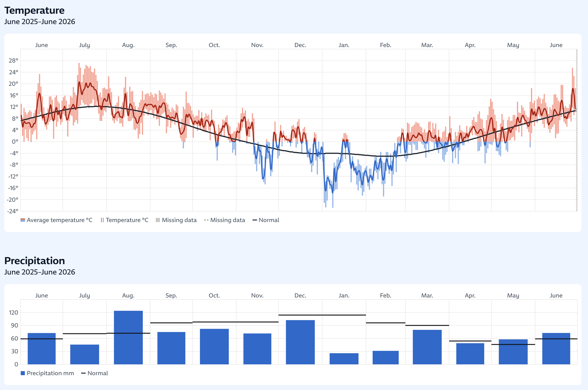Click "May" month label in Temperature chart
588x390 pixels.
(x=513, y=45)
